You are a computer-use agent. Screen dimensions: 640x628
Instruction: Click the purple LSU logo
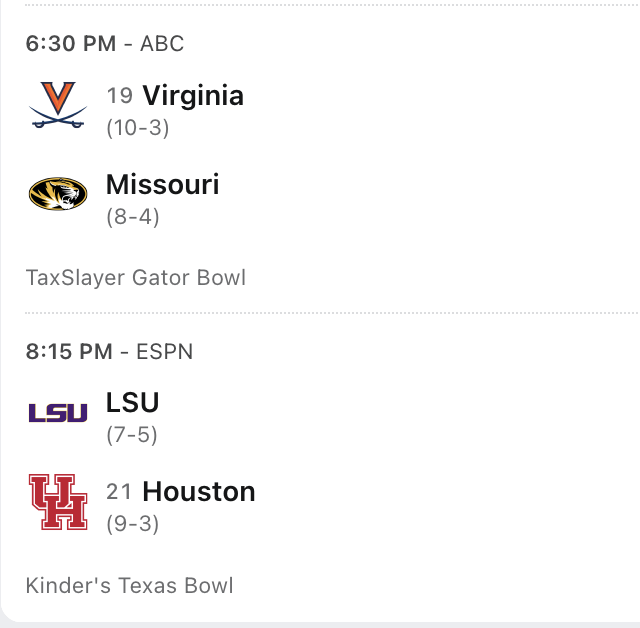(x=58, y=412)
